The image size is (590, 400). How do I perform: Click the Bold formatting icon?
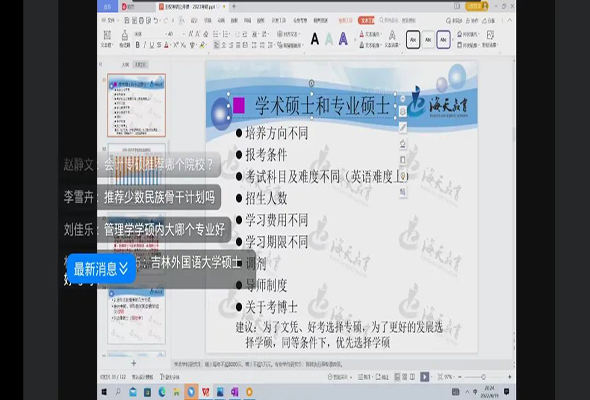137,45
